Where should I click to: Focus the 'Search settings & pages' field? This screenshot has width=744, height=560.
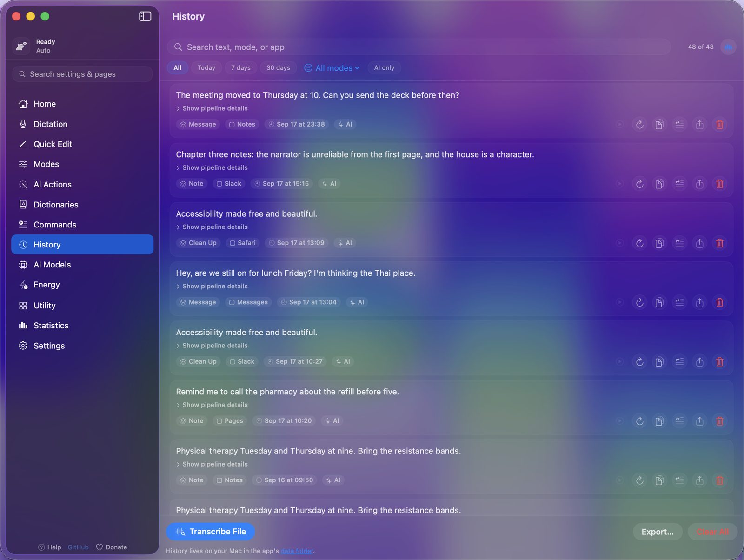tap(82, 74)
